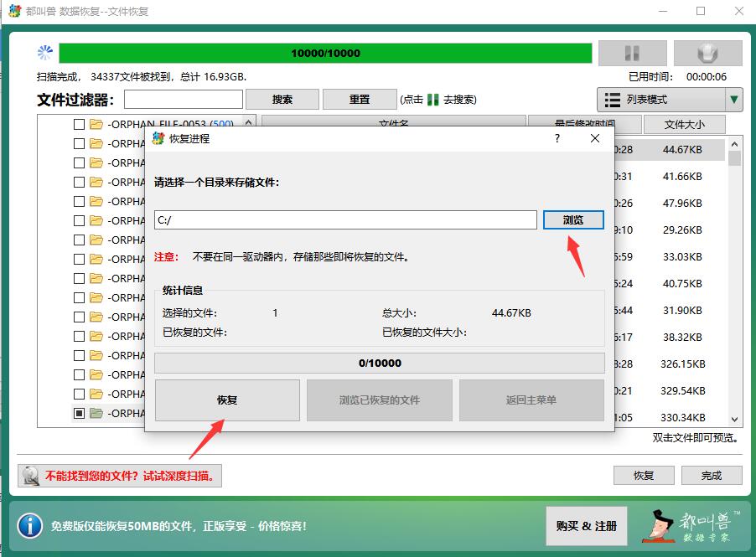Sort by the 文件大小 column header
The image size is (756, 557).
click(685, 124)
